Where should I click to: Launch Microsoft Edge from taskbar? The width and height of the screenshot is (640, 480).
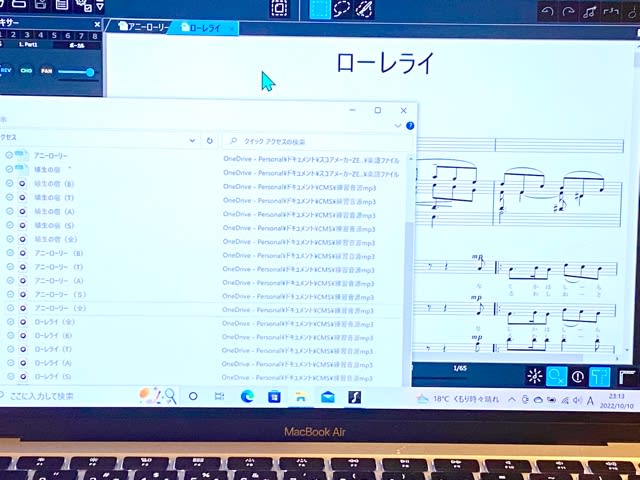(x=247, y=396)
